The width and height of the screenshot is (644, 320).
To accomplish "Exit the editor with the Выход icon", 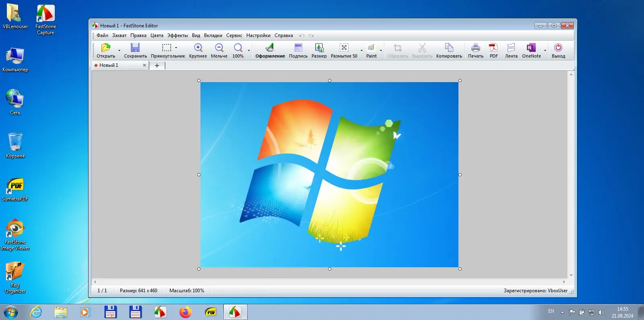I will point(558,48).
